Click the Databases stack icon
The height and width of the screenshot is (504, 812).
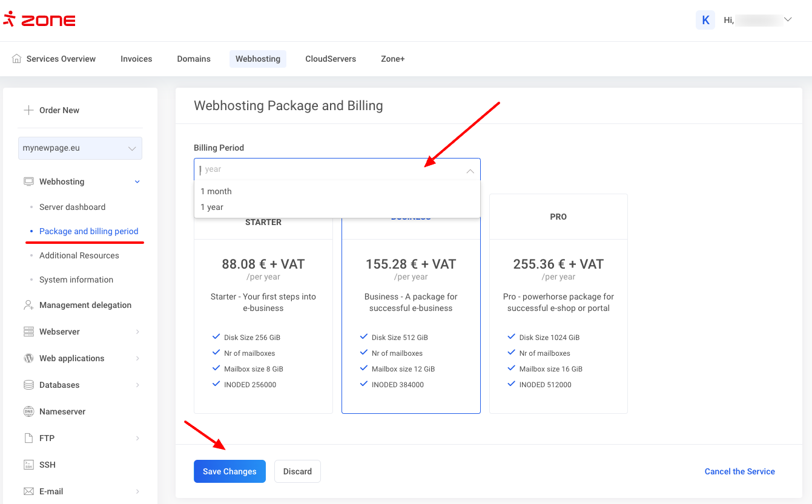tap(28, 385)
